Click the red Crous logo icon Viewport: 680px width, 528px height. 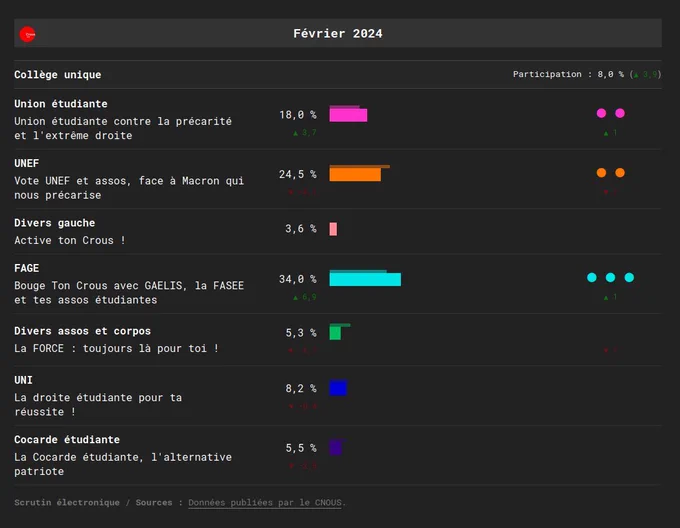pyautogui.click(x=27, y=34)
